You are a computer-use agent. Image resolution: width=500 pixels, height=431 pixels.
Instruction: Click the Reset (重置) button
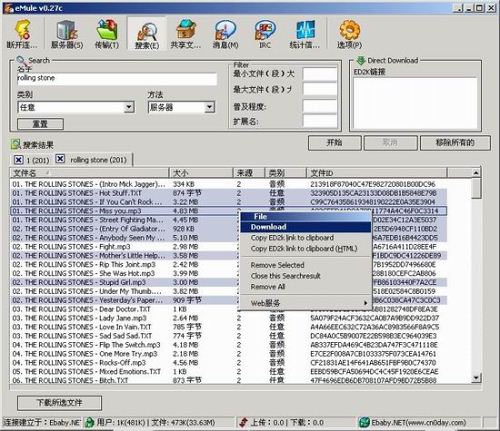click(x=40, y=124)
